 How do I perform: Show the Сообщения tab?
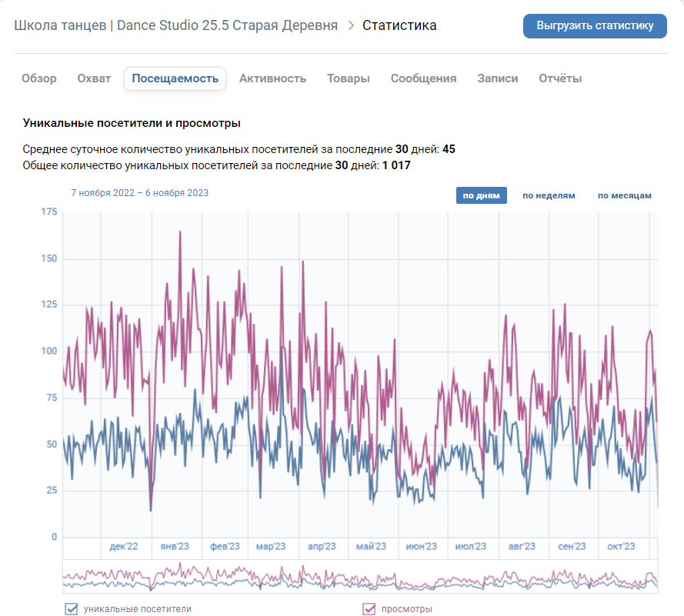point(423,78)
